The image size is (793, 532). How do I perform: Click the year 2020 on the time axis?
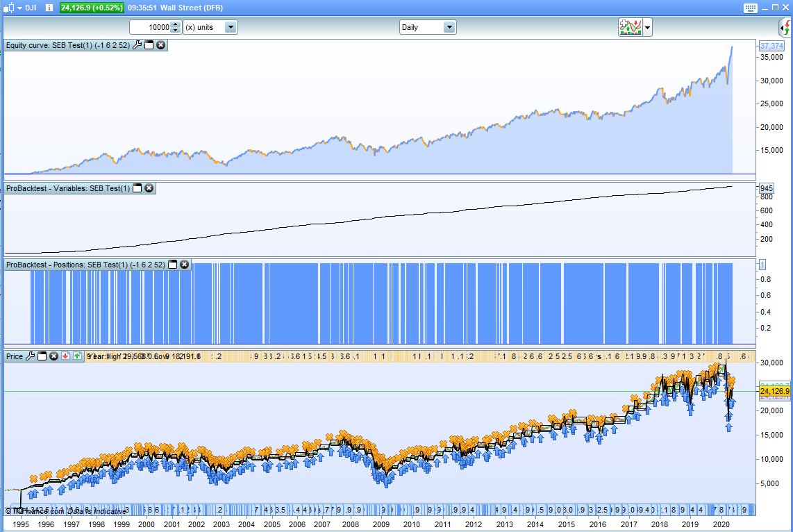pyautogui.click(x=721, y=524)
